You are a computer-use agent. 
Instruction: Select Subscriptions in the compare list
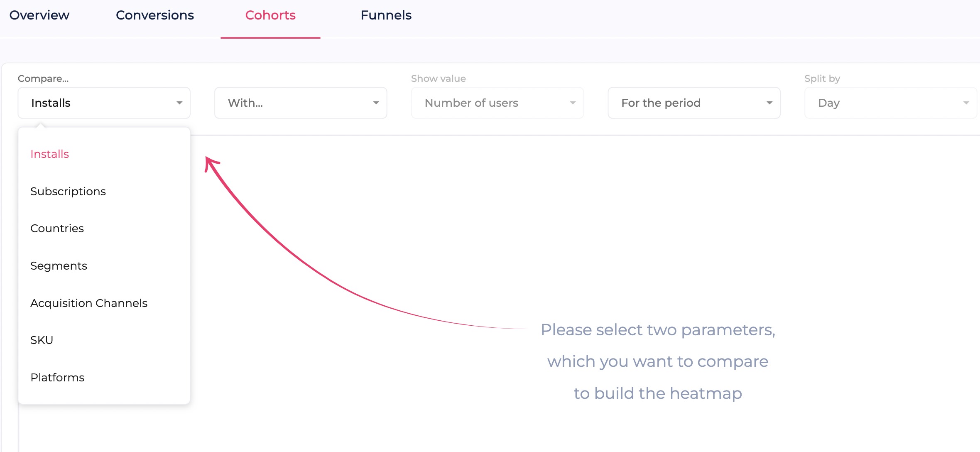pos(68,192)
